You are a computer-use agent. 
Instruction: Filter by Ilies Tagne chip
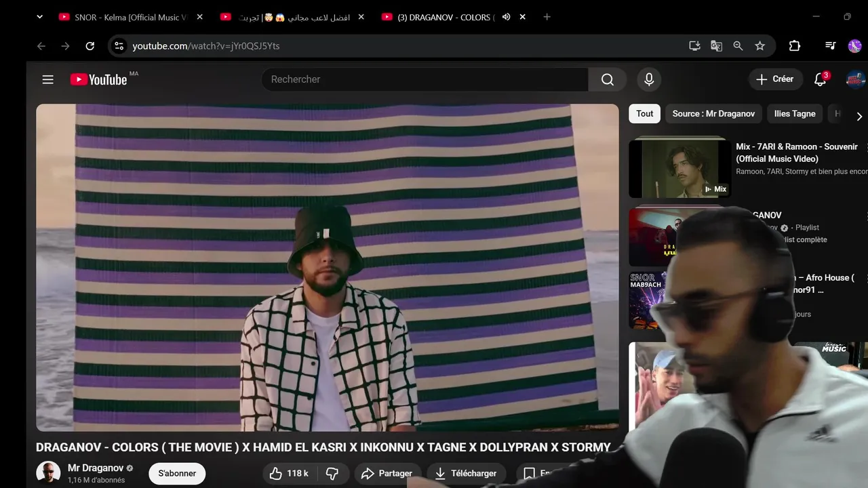pyautogui.click(x=795, y=114)
